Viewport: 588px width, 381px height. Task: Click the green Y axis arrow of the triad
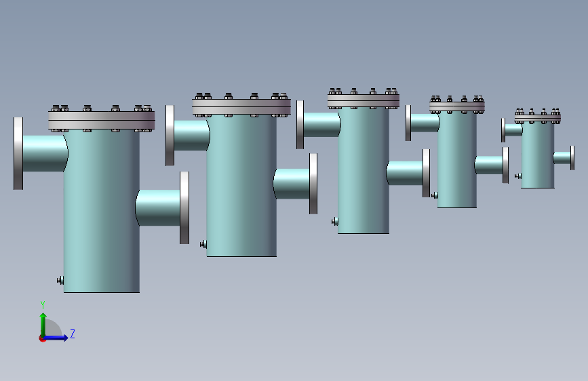click(43, 324)
